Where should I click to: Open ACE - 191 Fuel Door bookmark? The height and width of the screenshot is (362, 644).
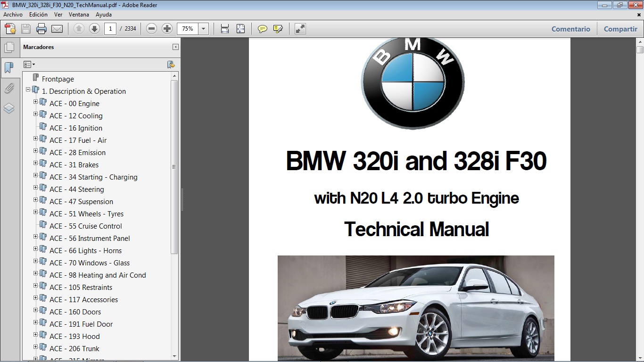(81, 324)
